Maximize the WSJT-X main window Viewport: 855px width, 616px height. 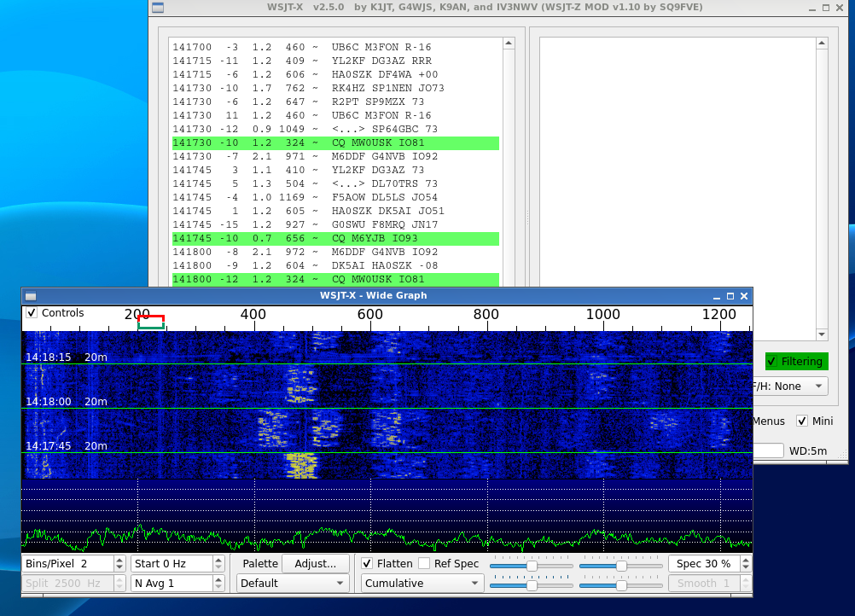pyautogui.click(x=825, y=8)
